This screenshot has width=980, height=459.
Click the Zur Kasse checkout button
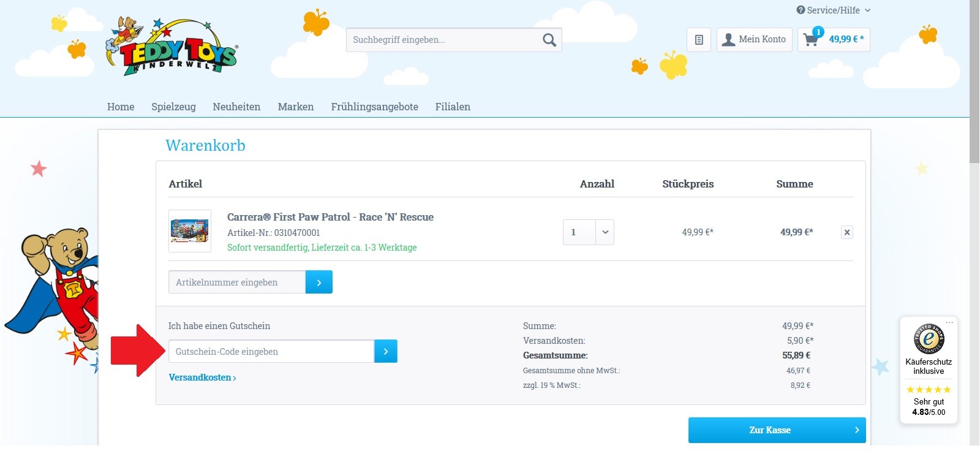[x=777, y=430]
